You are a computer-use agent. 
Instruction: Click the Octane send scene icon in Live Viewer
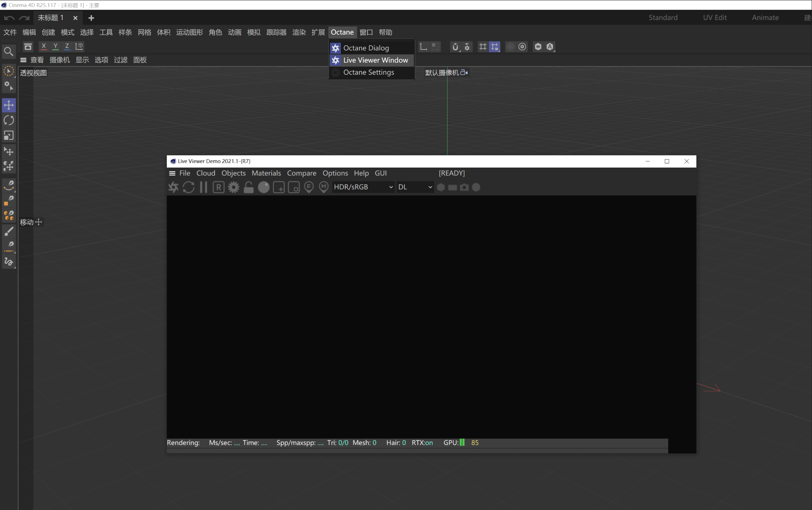[173, 187]
